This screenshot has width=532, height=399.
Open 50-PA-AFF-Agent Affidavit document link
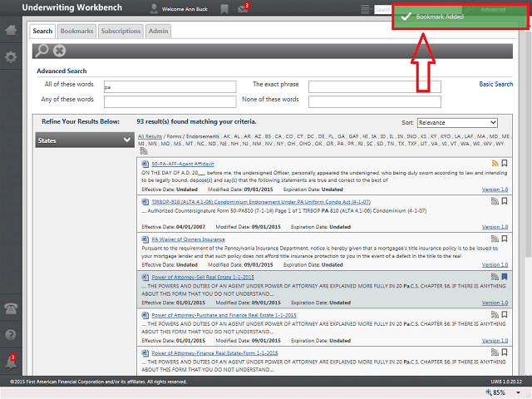pos(183,164)
